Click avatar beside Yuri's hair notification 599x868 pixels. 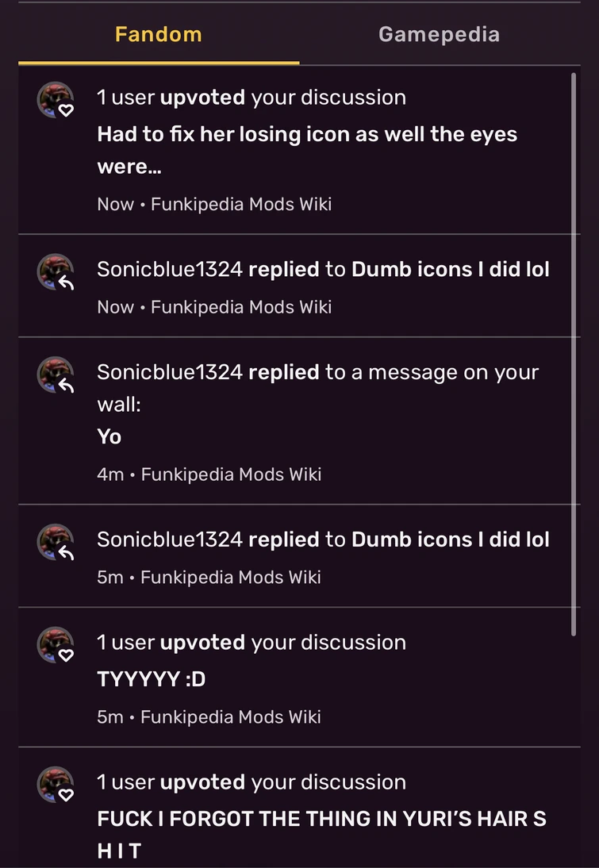click(x=56, y=785)
